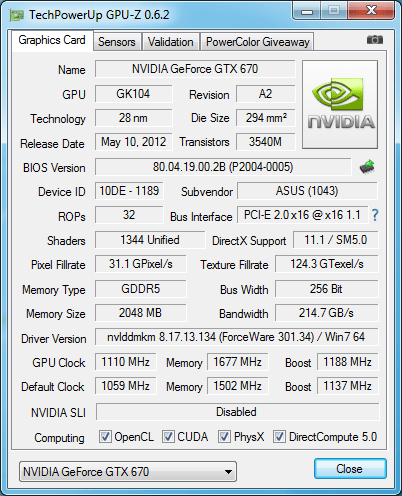Click the BIOS save chip icon
Image resolution: width=402 pixels, height=496 pixels.
pos(367,167)
